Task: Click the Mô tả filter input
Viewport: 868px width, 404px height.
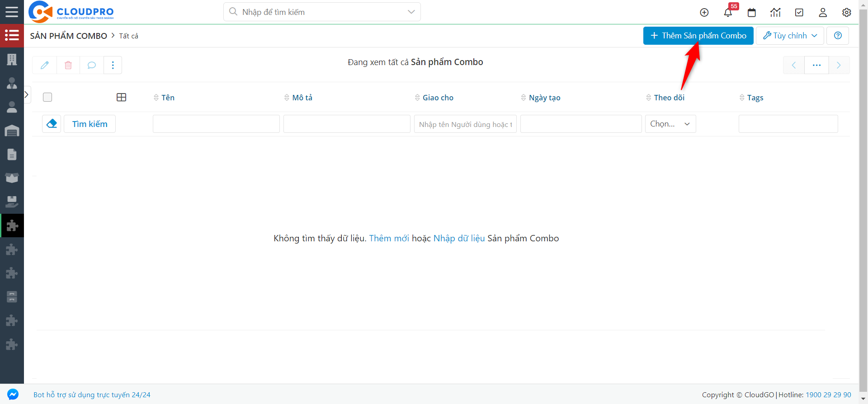Action: (x=347, y=124)
